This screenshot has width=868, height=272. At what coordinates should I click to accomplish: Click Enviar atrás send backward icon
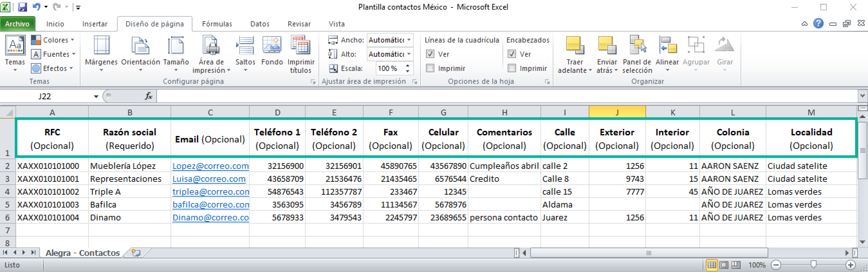click(607, 46)
